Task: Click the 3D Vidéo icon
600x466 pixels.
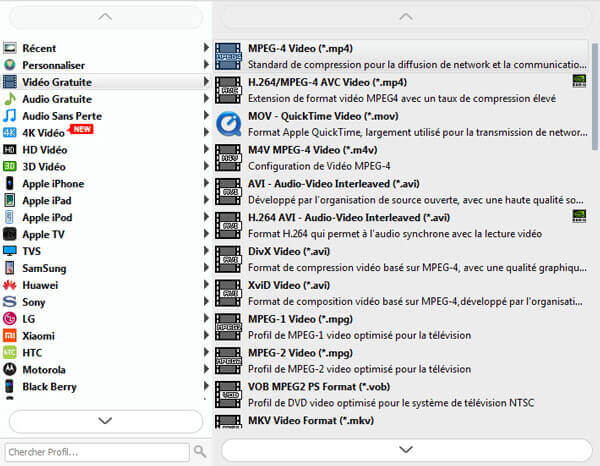Action: pos(10,166)
